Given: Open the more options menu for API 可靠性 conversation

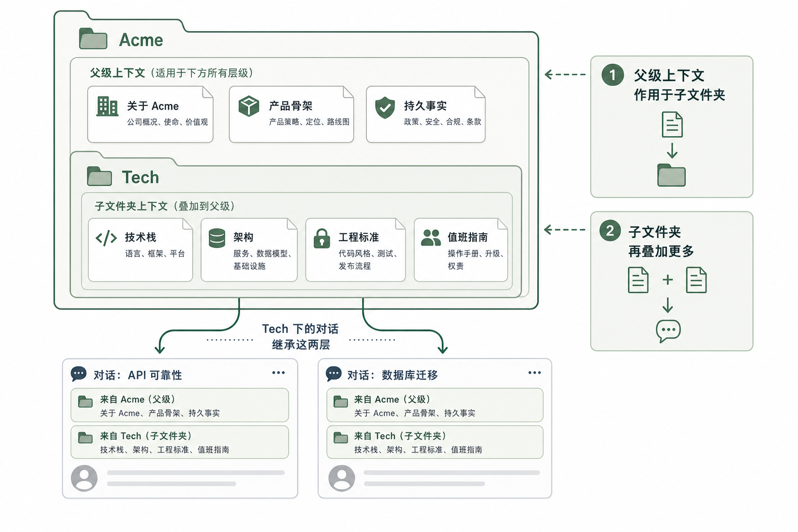Looking at the screenshot, I should tap(278, 373).
